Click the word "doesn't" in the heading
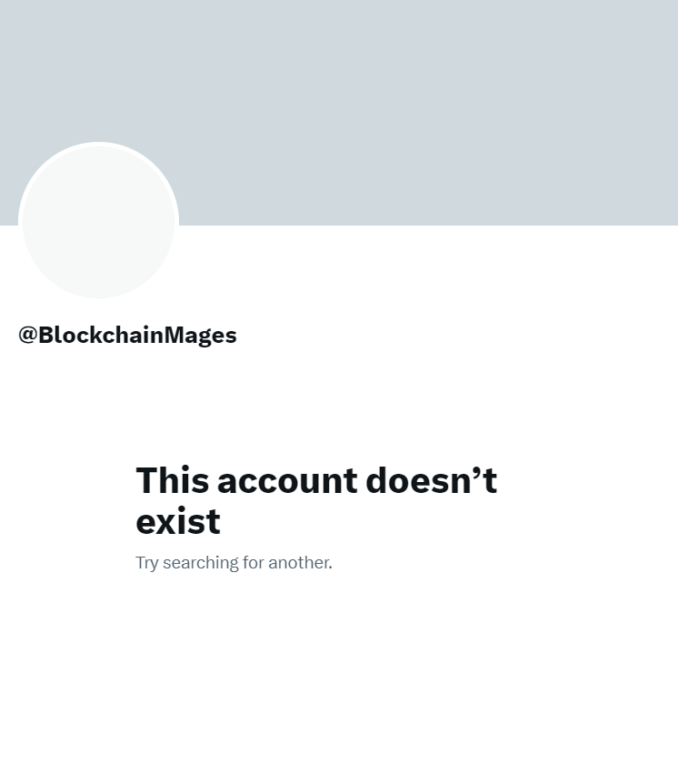Screen dimensions: 678x784 click(x=432, y=480)
